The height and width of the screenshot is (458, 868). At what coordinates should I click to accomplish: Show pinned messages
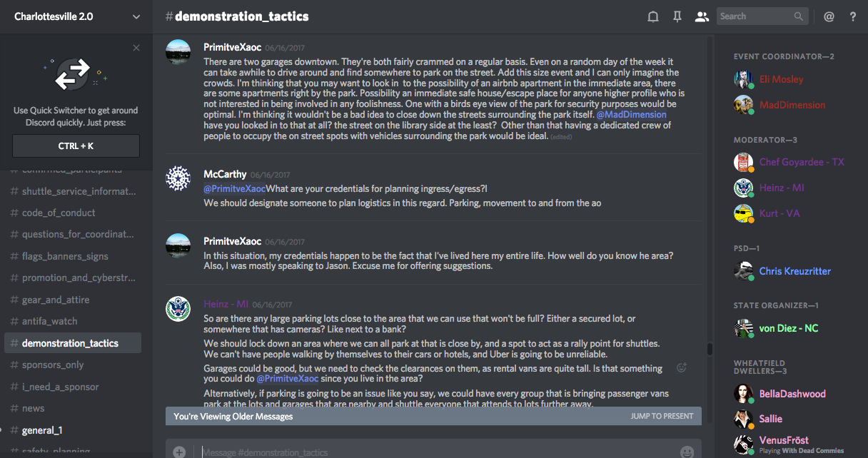pyautogui.click(x=677, y=16)
